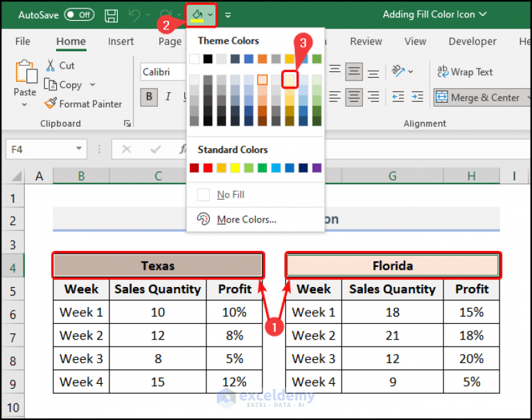The width and height of the screenshot is (532, 420).
Task: Open the File tab
Action: (x=23, y=42)
